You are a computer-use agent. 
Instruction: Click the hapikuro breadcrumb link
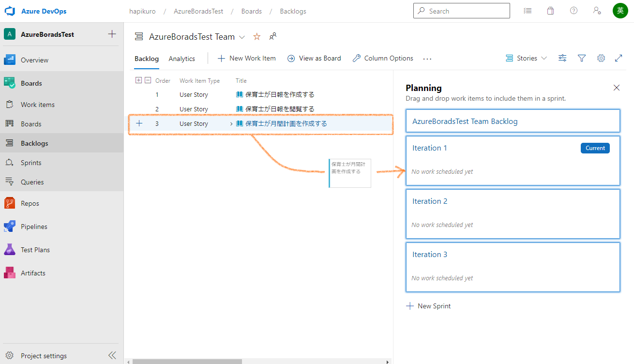(x=142, y=11)
